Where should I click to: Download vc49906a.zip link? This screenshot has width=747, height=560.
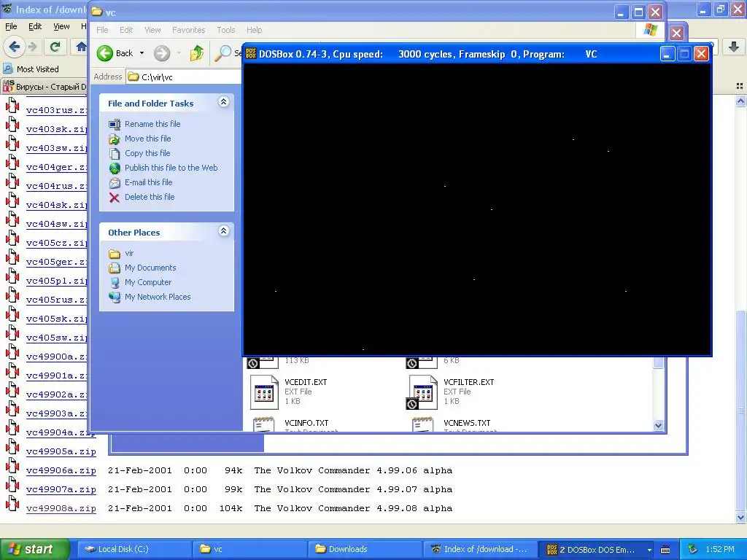(61, 470)
